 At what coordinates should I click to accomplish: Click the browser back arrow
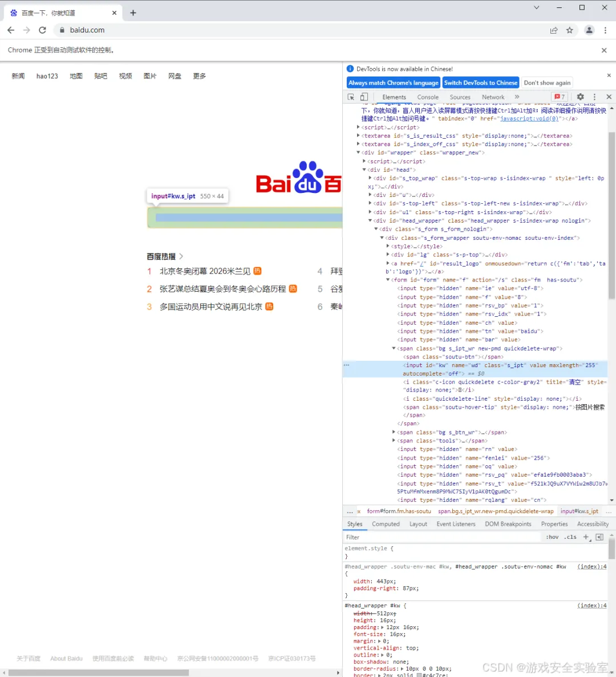11,30
